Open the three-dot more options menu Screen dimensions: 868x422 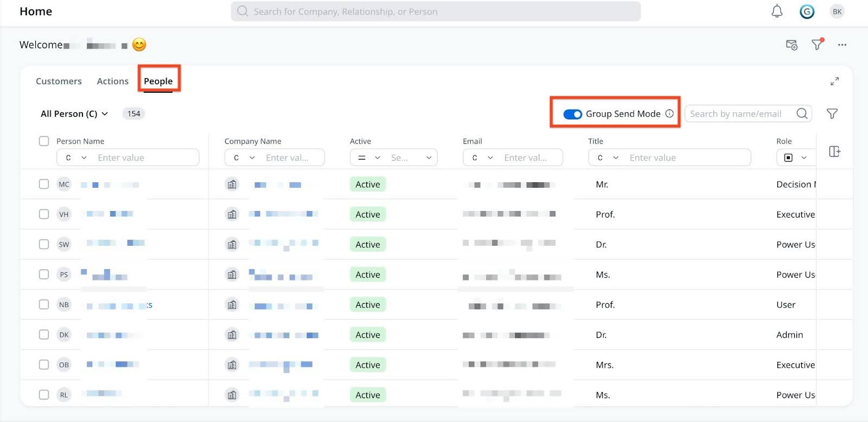(x=842, y=45)
